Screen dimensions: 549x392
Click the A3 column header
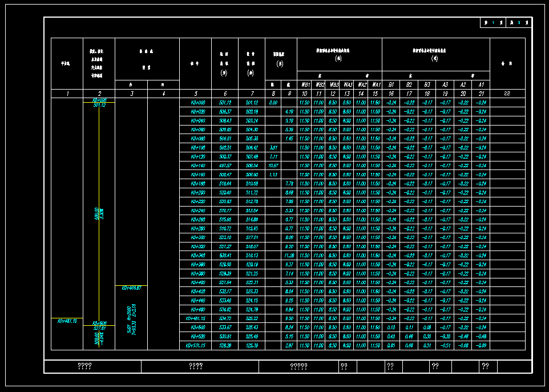pos(445,84)
